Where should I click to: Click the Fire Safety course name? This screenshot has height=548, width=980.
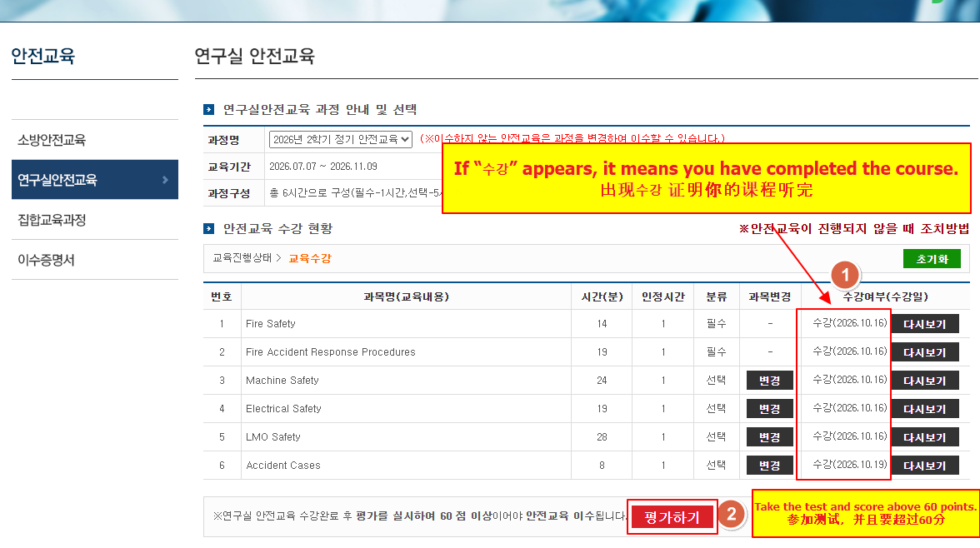271,324
